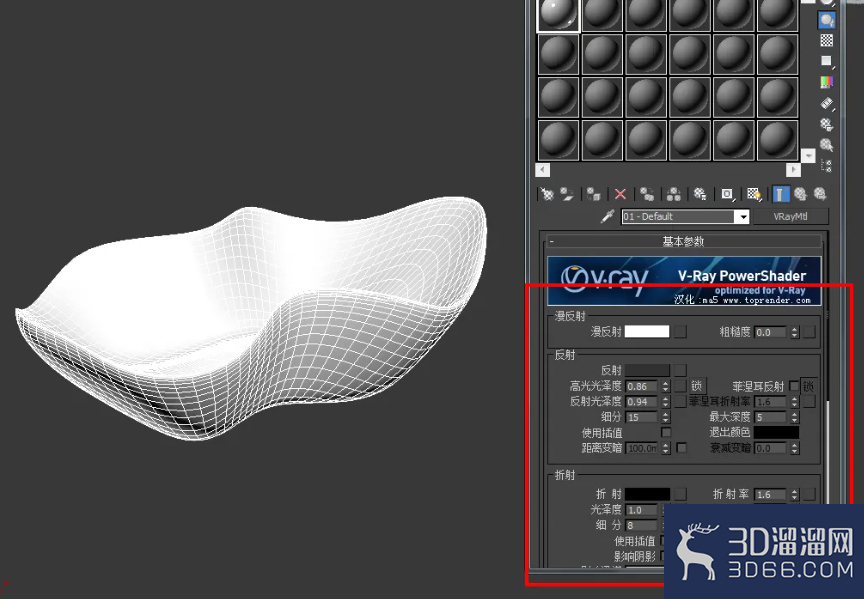Screen dimensions: 864x599
Task: Click the map button beside 折射 swatch
Action: 681,494
